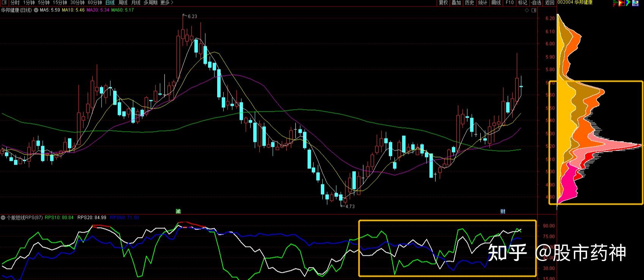Open the 统计 statistics button
644x280 pixels.
tap(483, 3)
